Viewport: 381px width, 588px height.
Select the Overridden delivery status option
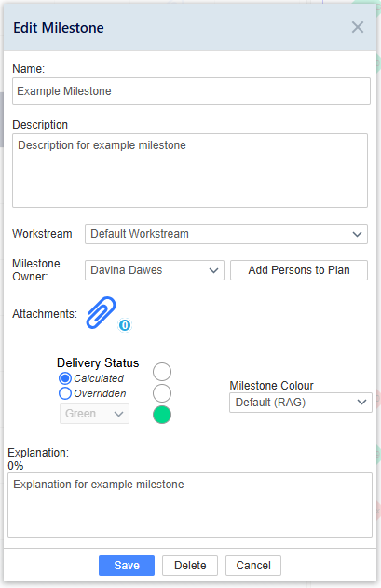point(65,393)
